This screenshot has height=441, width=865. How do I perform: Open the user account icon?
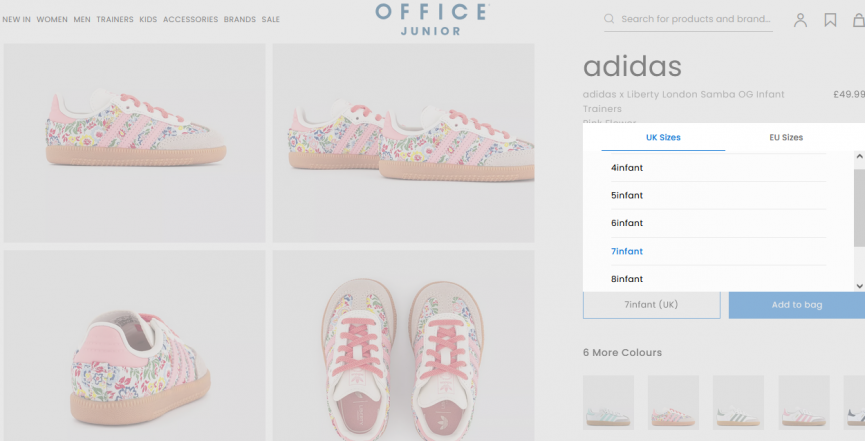800,20
